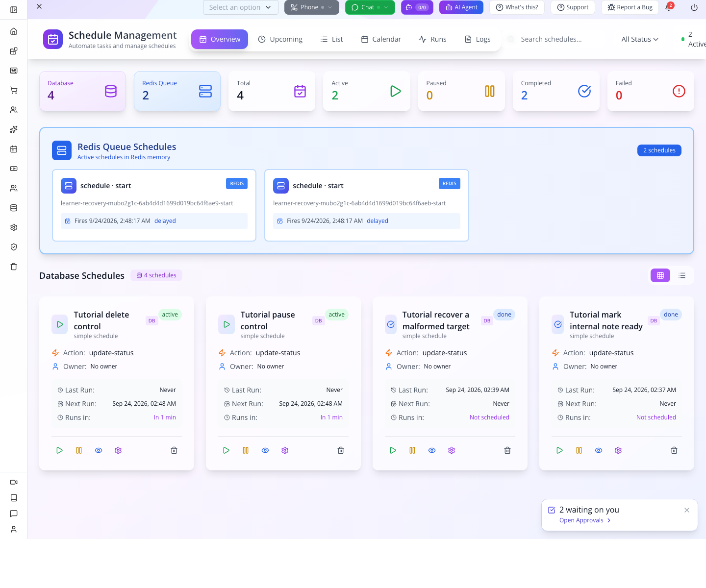Click the Report a Bug button

pyautogui.click(x=630, y=7)
